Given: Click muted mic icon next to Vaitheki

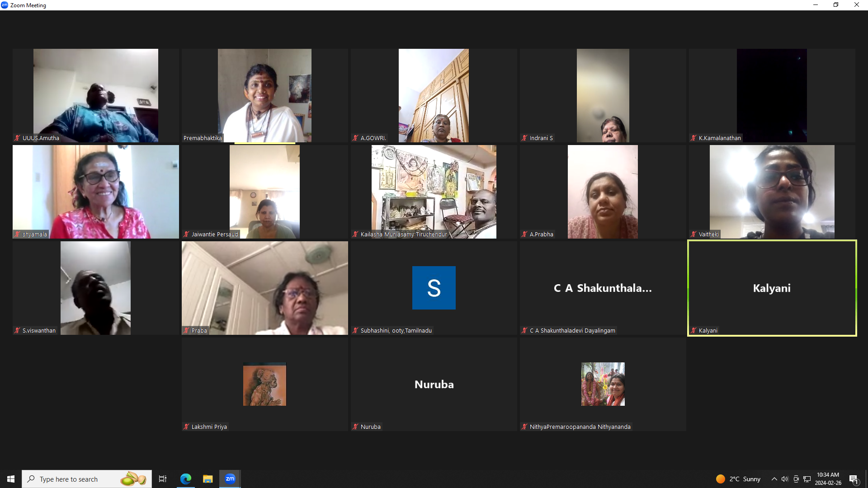Looking at the screenshot, I should 693,235.
